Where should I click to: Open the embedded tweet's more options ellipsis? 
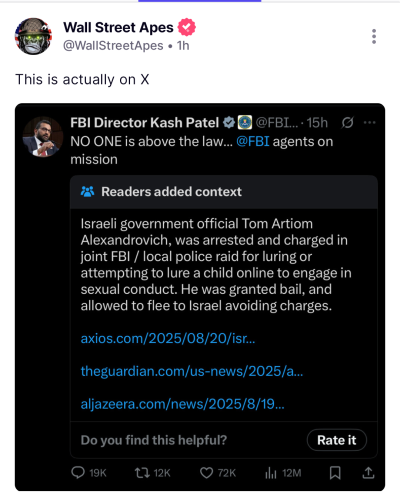370,122
